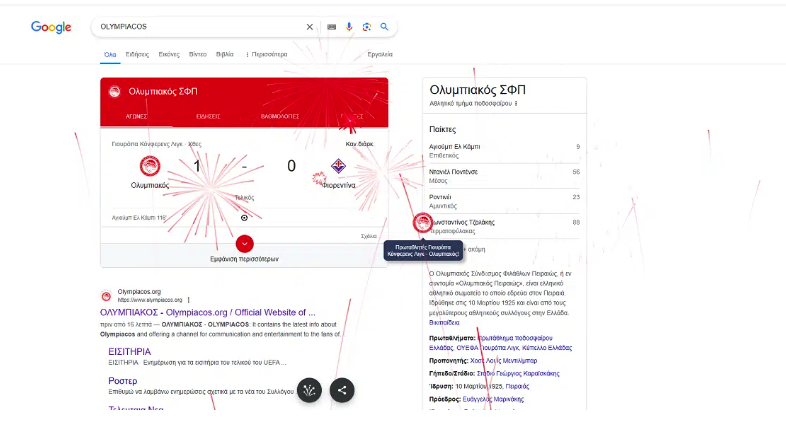Click the round share button

click(342, 390)
